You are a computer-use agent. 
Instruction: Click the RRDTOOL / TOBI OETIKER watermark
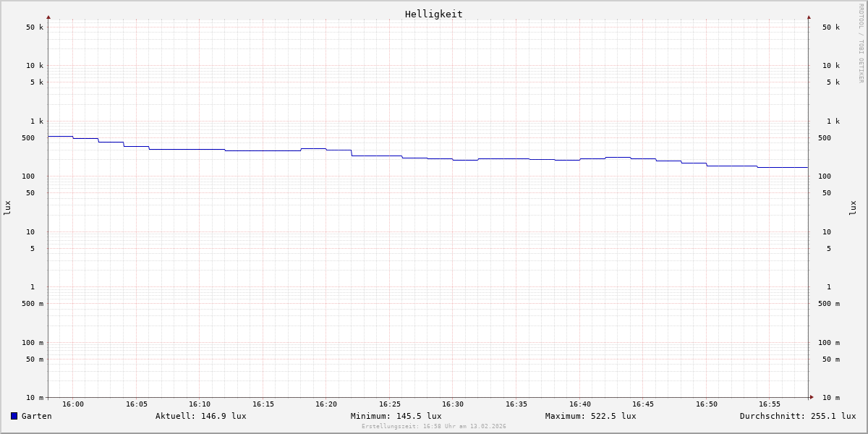[x=861, y=43]
